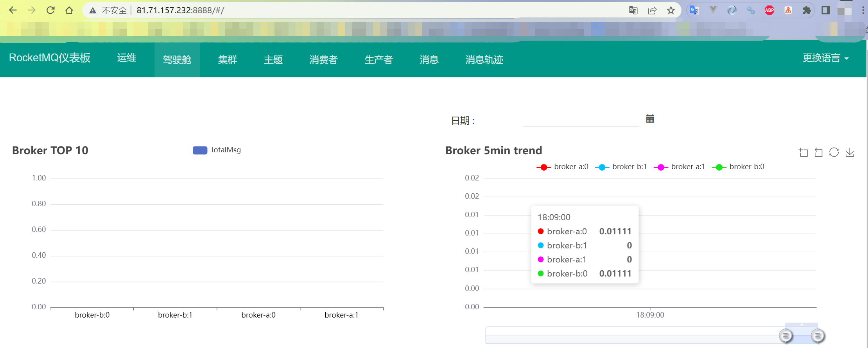This screenshot has width=868, height=348.
Task: Open the 消费者 tab
Action: click(x=324, y=60)
